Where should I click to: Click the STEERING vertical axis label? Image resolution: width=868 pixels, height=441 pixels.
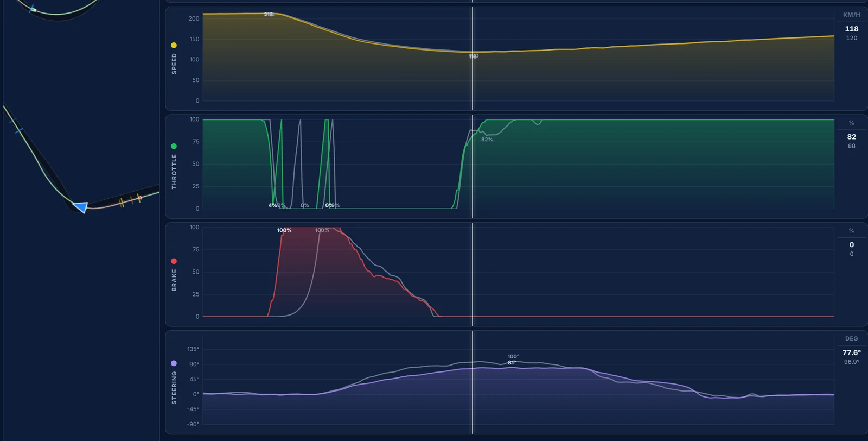(174, 388)
